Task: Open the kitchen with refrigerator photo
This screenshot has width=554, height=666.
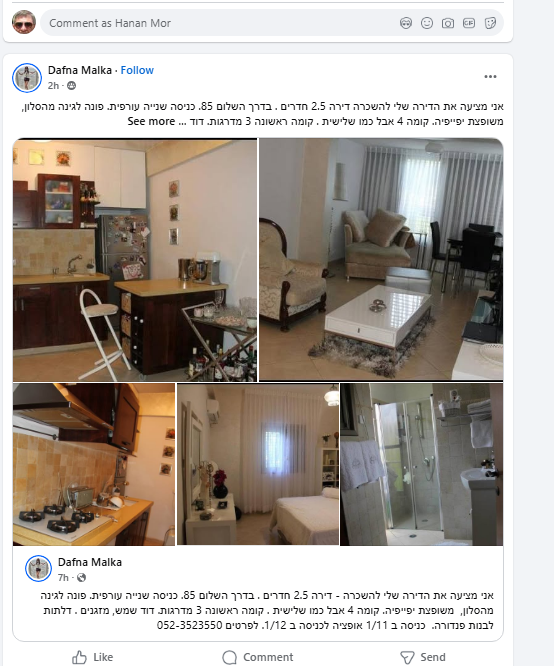Action: 135,260
